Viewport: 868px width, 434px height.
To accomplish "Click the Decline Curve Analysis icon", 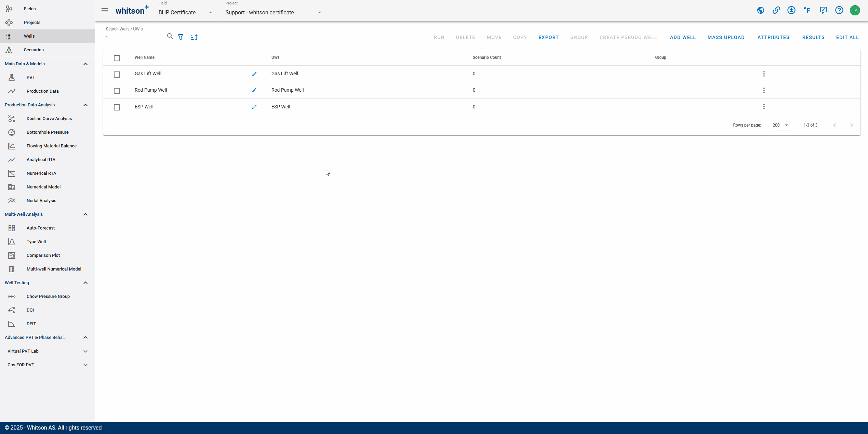I will click(x=12, y=118).
